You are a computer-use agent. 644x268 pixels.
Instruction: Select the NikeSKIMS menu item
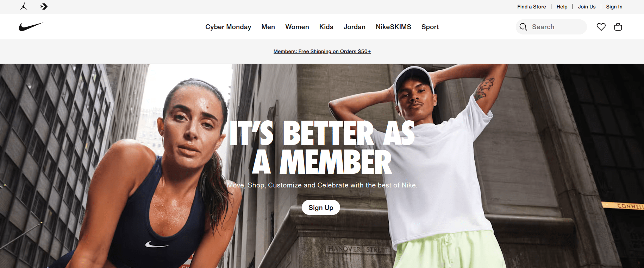tap(393, 27)
